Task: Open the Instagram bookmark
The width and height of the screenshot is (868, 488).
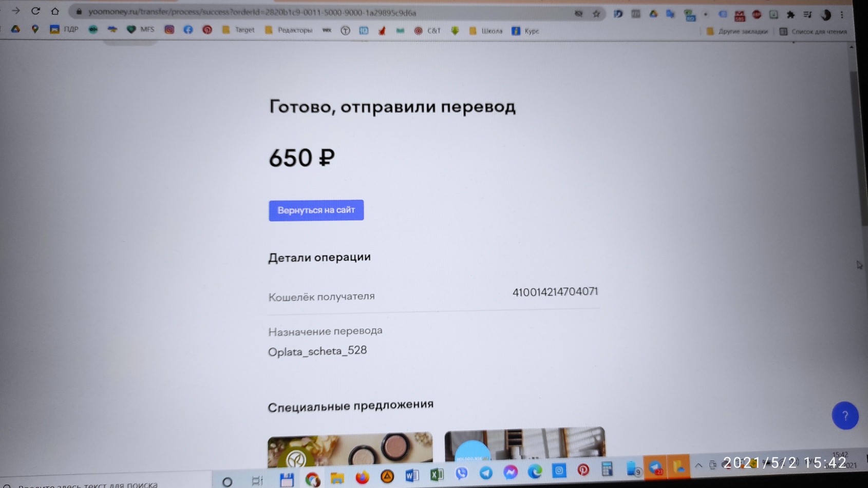Action: (169, 30)
